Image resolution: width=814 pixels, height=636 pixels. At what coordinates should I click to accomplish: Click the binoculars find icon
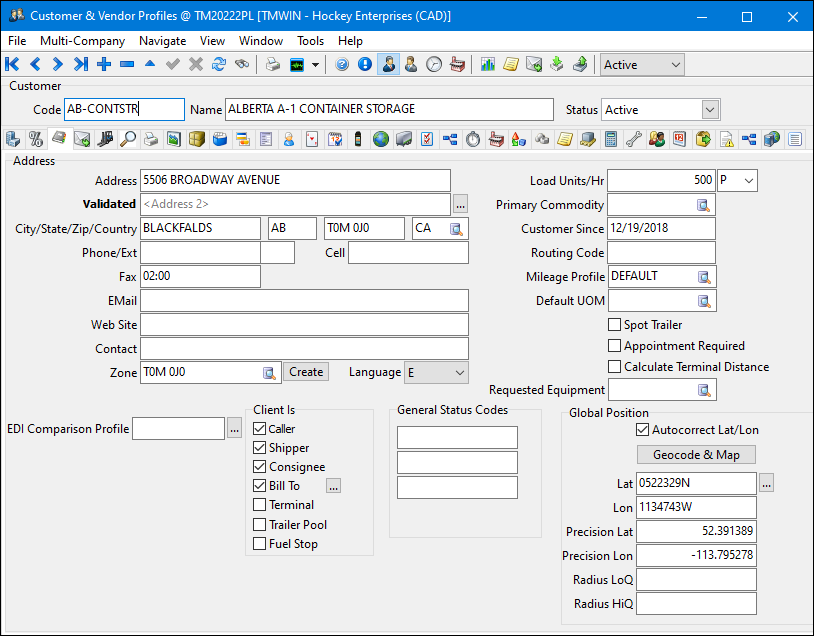pos(242,65)
